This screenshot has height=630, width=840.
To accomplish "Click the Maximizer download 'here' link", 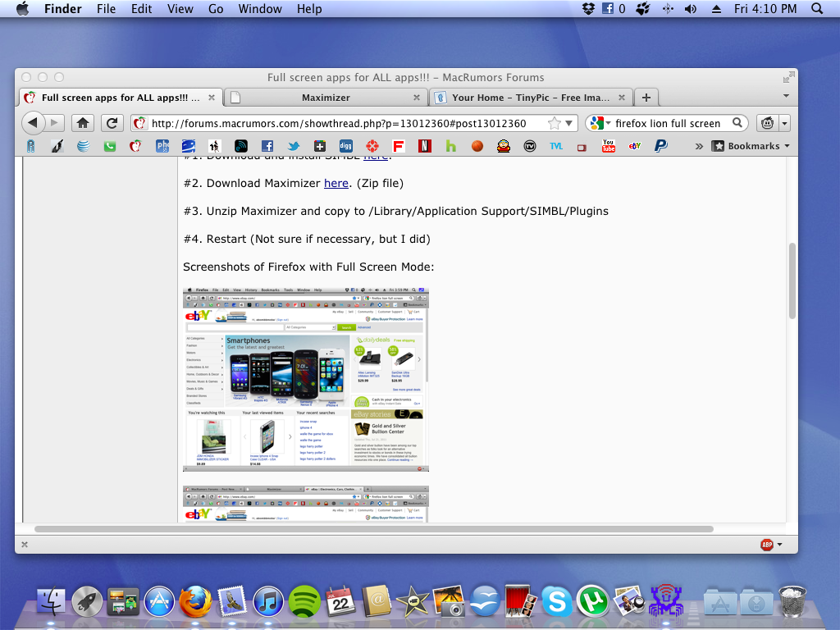I will [336, 183].
